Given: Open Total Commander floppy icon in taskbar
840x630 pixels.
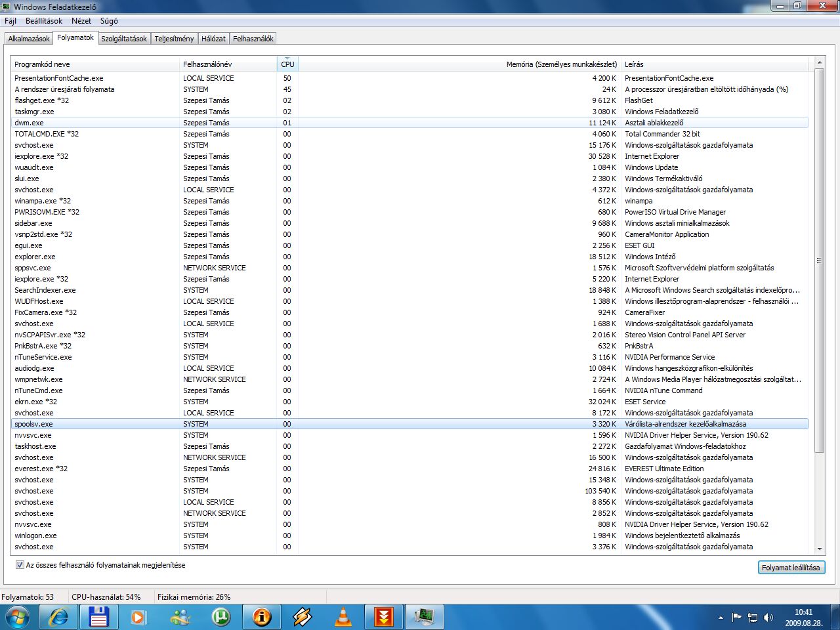Looking at the screenshot, I should coord(99,618).
